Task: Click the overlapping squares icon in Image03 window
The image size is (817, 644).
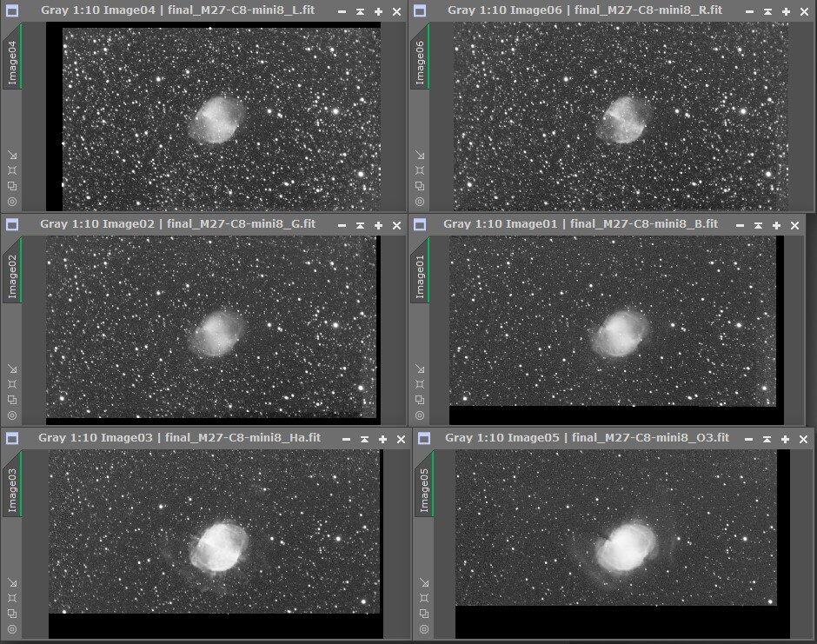Action: pyautogui.click(x=12, y=614)
